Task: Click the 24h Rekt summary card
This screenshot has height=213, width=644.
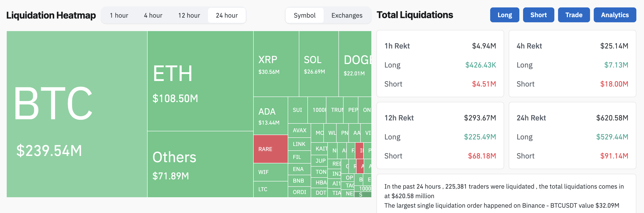Action: [x=572, y=136]
